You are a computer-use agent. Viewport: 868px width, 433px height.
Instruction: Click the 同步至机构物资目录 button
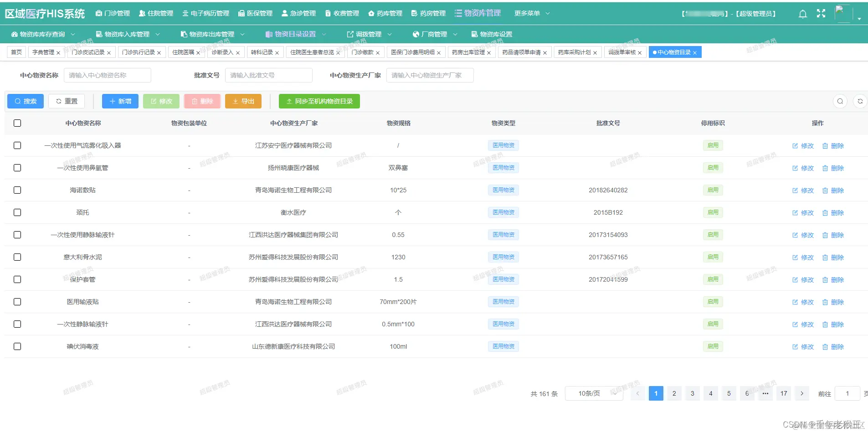319,101
